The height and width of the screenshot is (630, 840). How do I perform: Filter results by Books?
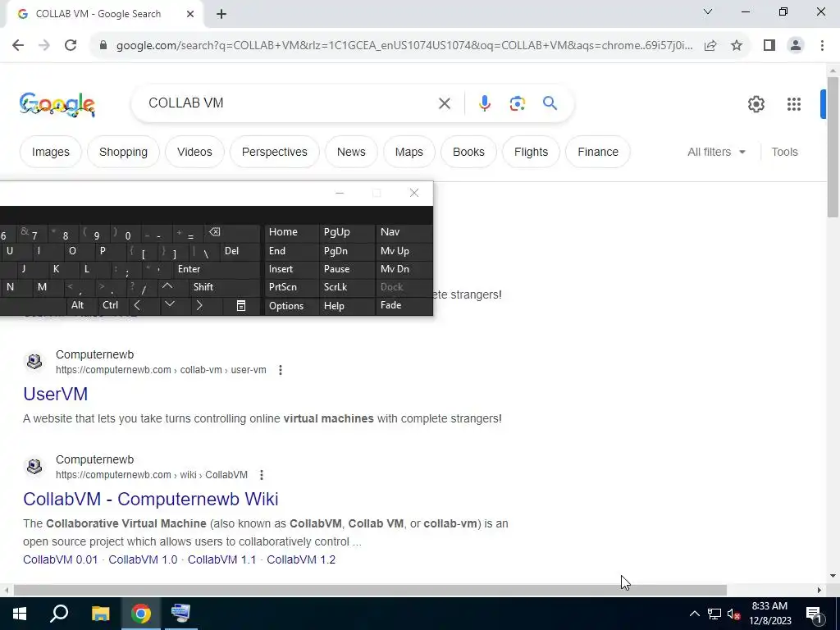[x=468, y=152]
